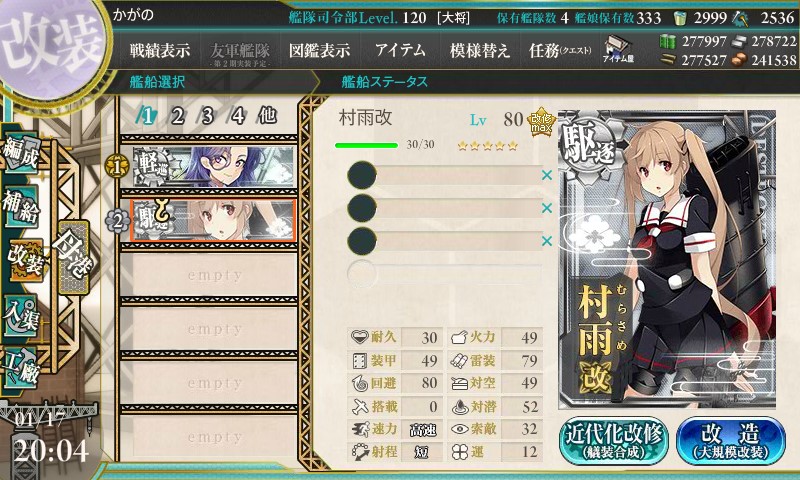
Task: Clear the third equipment slot X
Action: tap(546, 240)
